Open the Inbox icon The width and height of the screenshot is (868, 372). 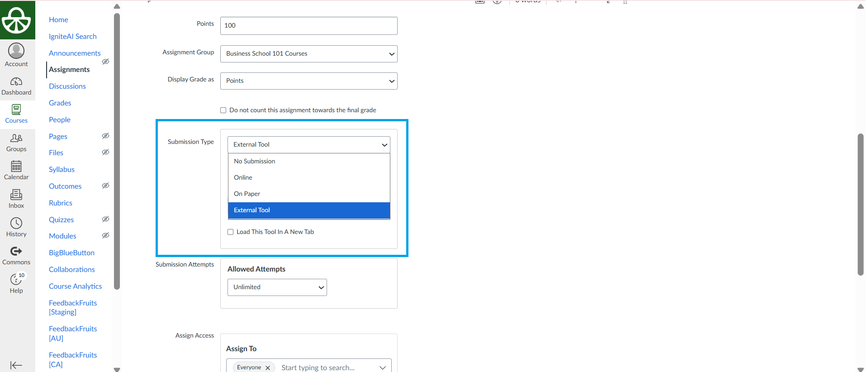point(16,195)
